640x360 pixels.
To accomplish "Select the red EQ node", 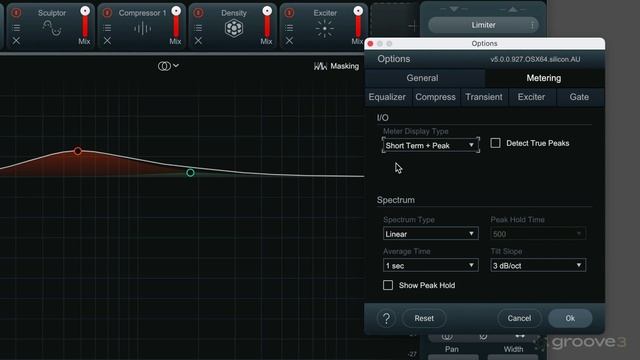I will pos(78,151).
